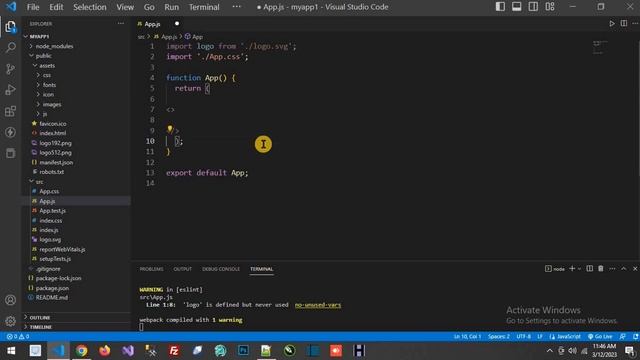This screenshot has height=360, width=640.
Task: Open the View menu
Action: tap(125, 7)
